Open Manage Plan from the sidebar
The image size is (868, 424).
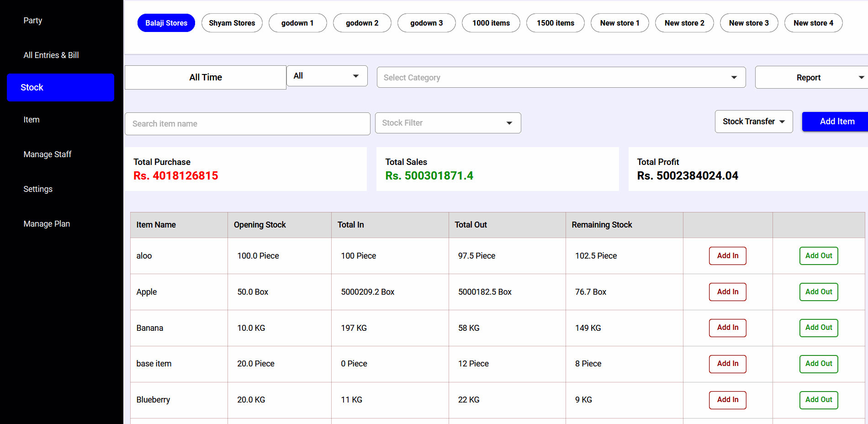pos(47,223)
